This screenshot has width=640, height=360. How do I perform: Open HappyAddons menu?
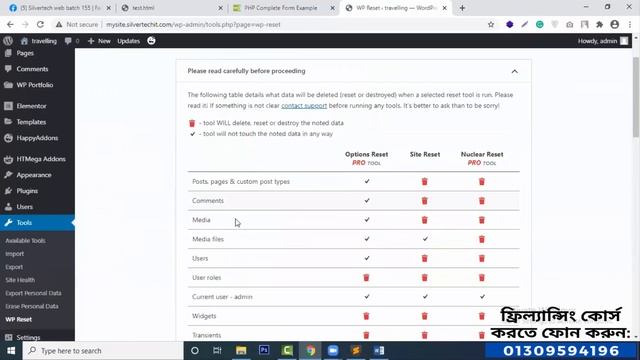pyautogui.click(x=37, y=138)
